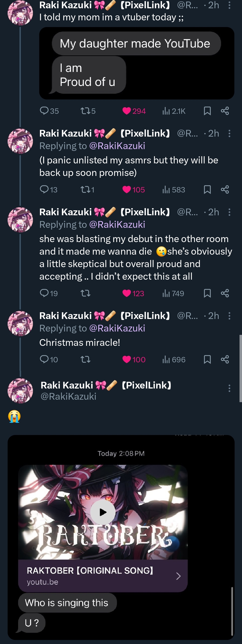This screenshot has height=644, width=242.
Task: Unlike the "Christmas miracle!" tweet
Action: coord(127,359)
